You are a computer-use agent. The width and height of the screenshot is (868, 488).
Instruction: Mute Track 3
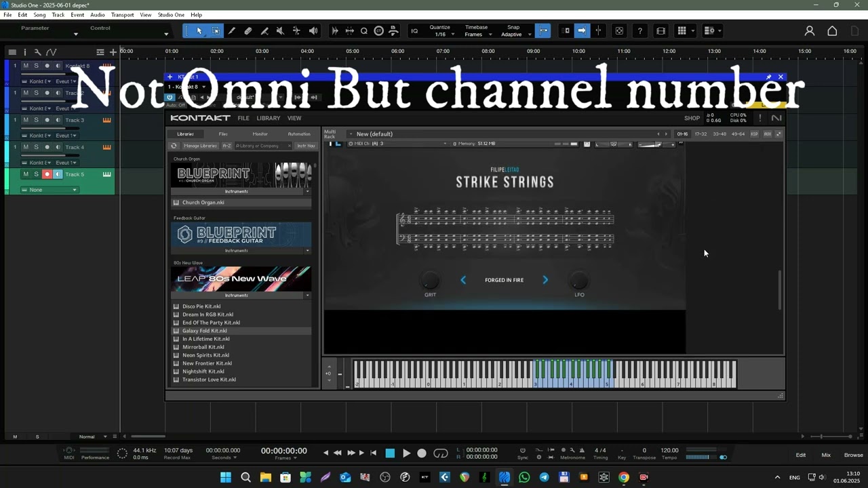(x=26, y=120)
